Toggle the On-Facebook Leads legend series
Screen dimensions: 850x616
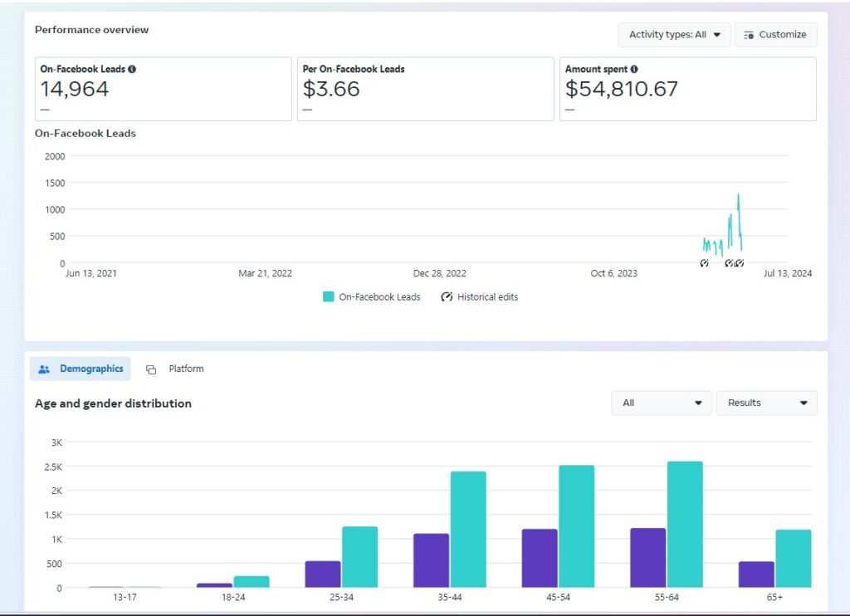[x=372, y=296]
